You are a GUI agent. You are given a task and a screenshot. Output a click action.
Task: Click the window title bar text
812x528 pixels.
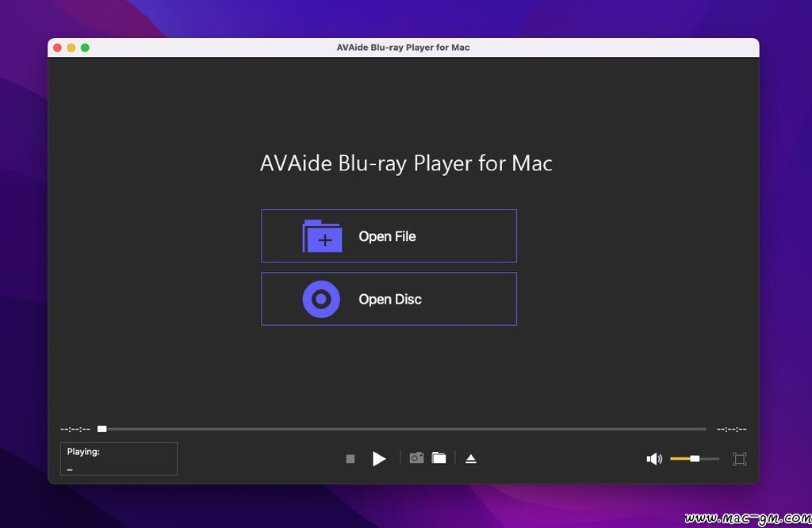click(403, 48)
